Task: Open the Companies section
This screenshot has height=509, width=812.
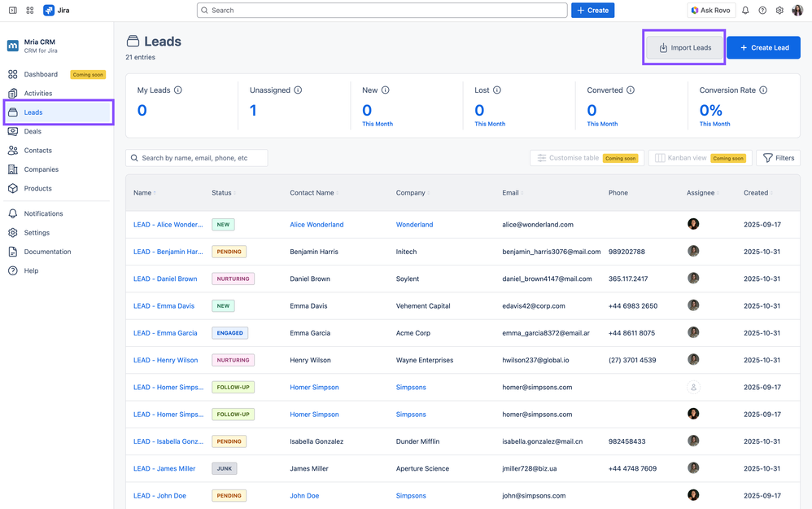Action: pos(39,169)
